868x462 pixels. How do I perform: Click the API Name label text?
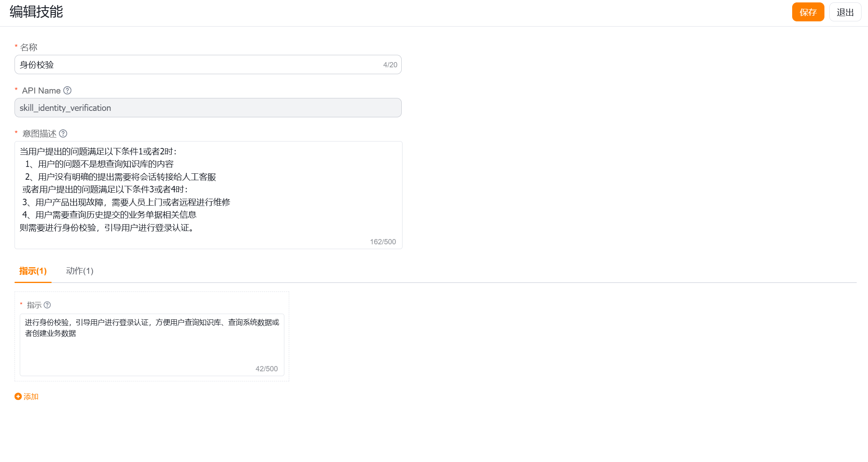point(41,91)
